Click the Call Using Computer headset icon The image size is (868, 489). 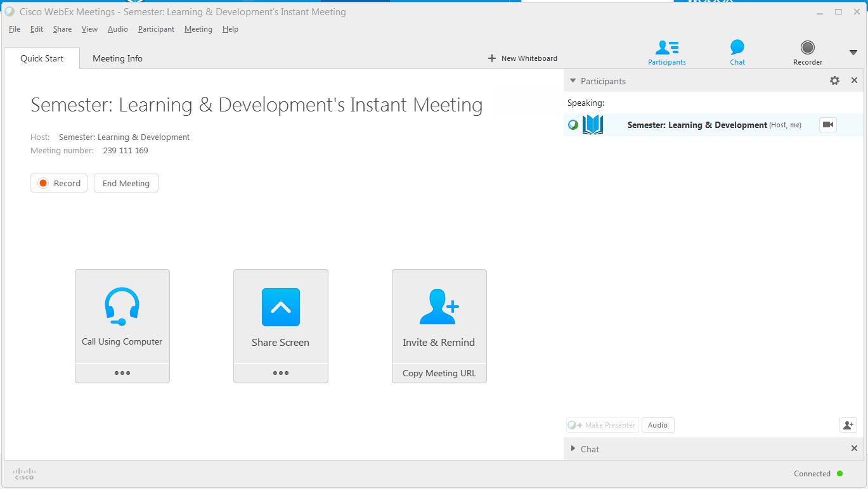point(122,307)
